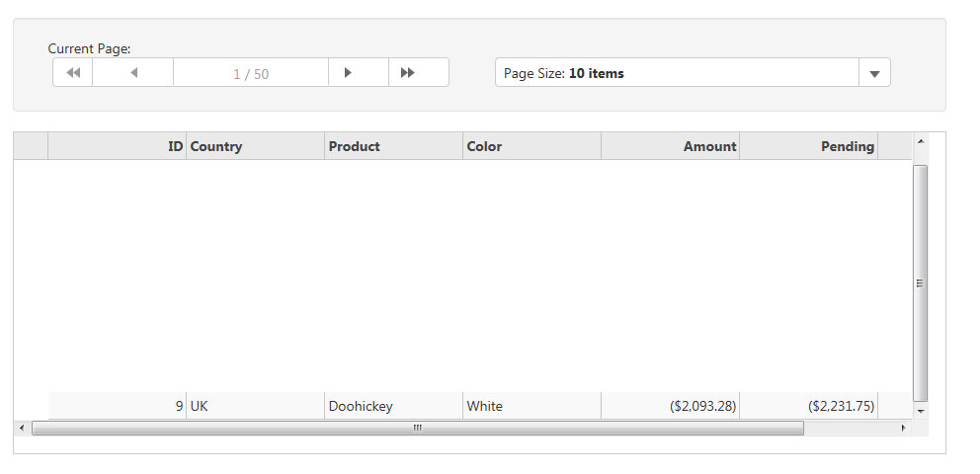980x474 pixels.
Task: Click the horizontal scrollbar thumb
Action: [417, 428]
